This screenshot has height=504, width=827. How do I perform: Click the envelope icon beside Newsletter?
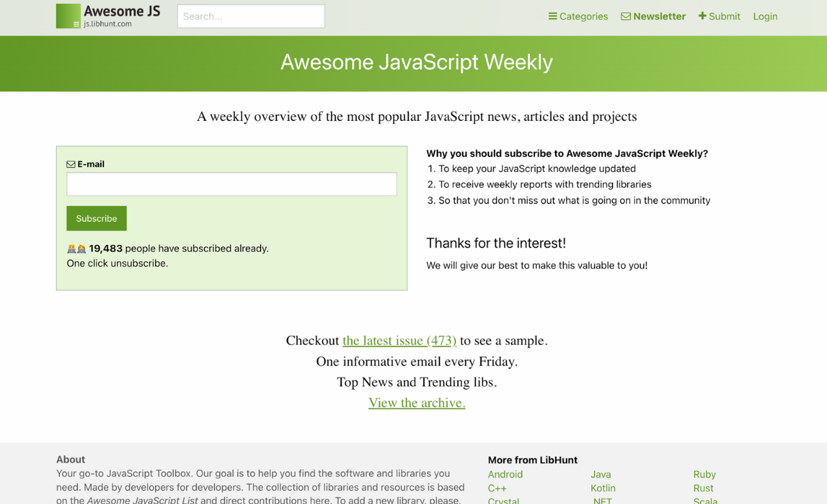625,16
